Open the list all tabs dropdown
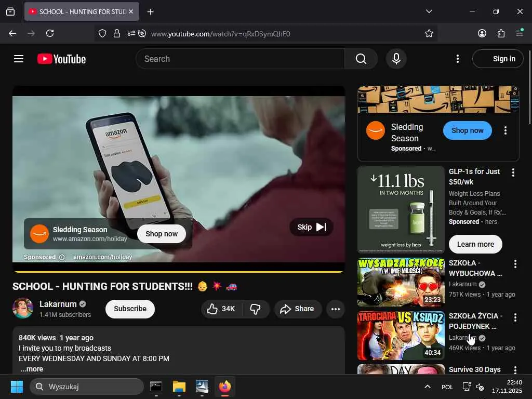The image size is (532, 399). [429, 11]
